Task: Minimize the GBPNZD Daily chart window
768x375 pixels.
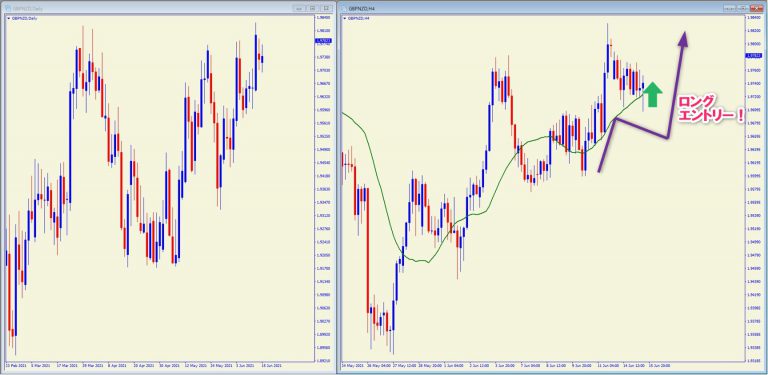Action: pyautogui.click(x=299, y=8)
